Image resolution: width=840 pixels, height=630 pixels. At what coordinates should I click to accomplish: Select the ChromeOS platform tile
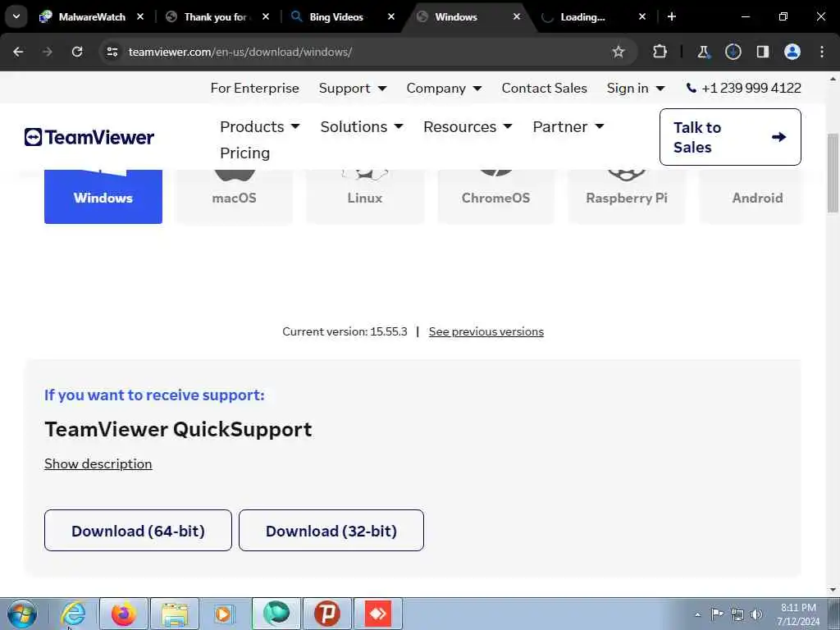point(495,196)
